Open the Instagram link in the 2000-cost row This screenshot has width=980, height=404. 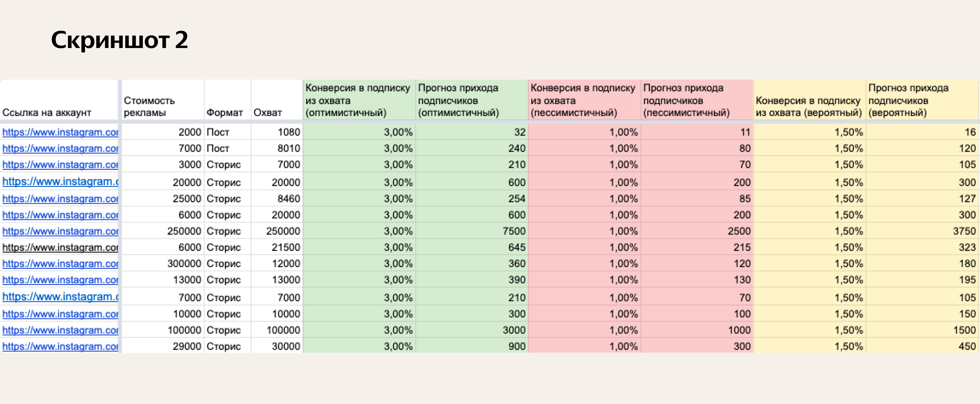60,132
